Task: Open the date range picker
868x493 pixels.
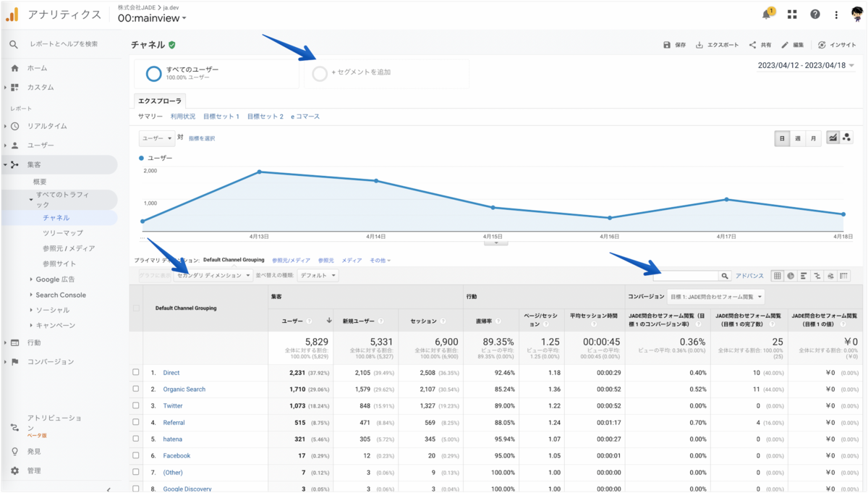Action: pos(806,65)
